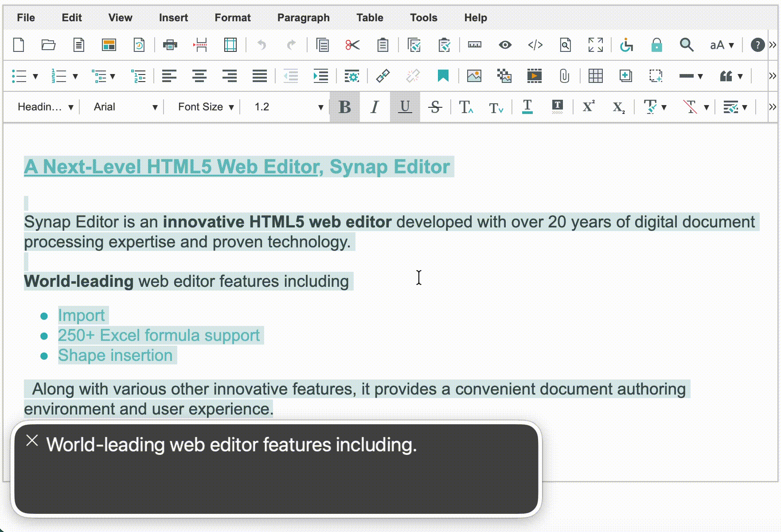Image resolution: width=781 pixels, height=532 pixels.
Task: Toggle superscript formatting
Action: 588,107
